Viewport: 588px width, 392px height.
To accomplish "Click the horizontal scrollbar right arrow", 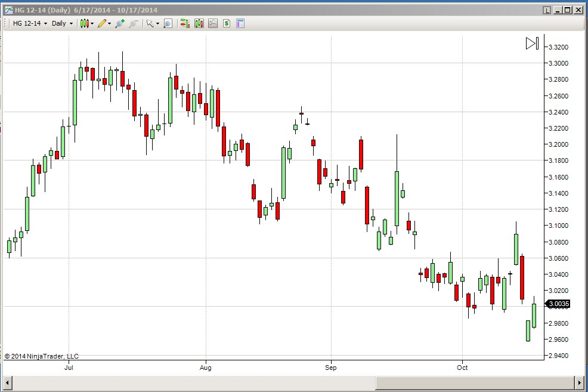I will pos(580,383).
